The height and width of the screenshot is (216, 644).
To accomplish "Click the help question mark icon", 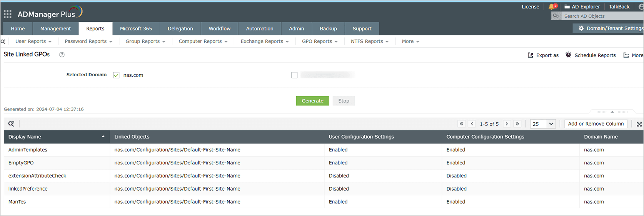I will point(62,55).
